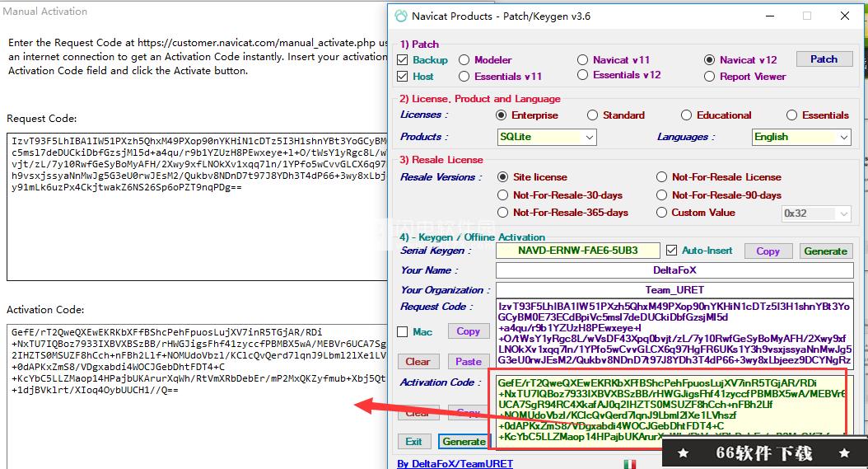Select Navicat v11 radio option
The width and height of the screenshot is (868, 469).
[x=582, y=60]
